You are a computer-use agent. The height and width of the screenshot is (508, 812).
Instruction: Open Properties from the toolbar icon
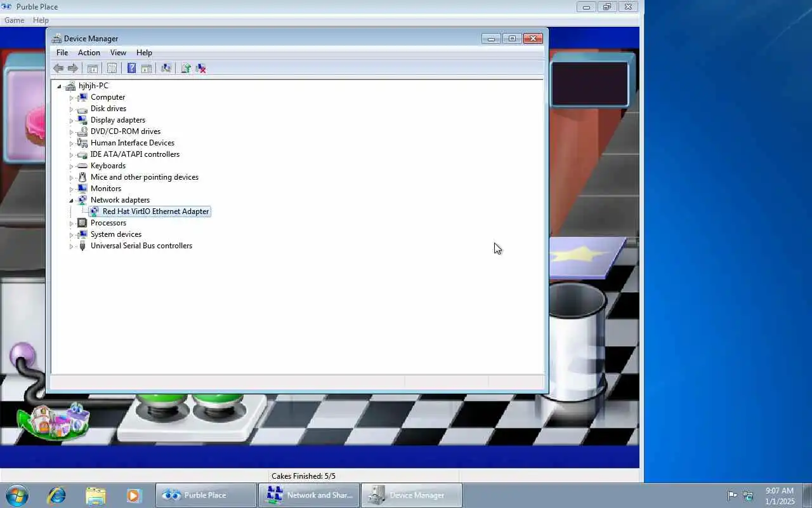(112, 68)
